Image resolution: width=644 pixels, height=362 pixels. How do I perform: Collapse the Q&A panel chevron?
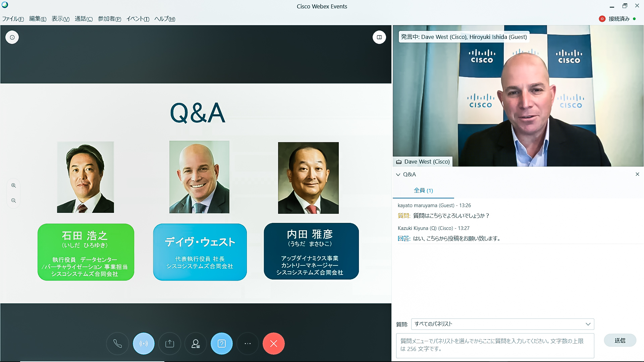click(398, 175)
